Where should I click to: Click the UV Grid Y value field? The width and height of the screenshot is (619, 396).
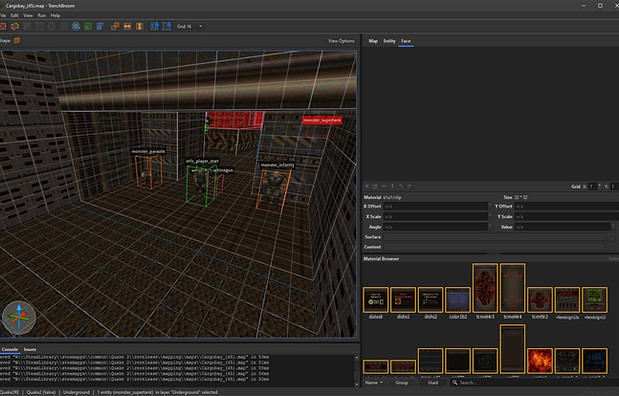[615, 186]
